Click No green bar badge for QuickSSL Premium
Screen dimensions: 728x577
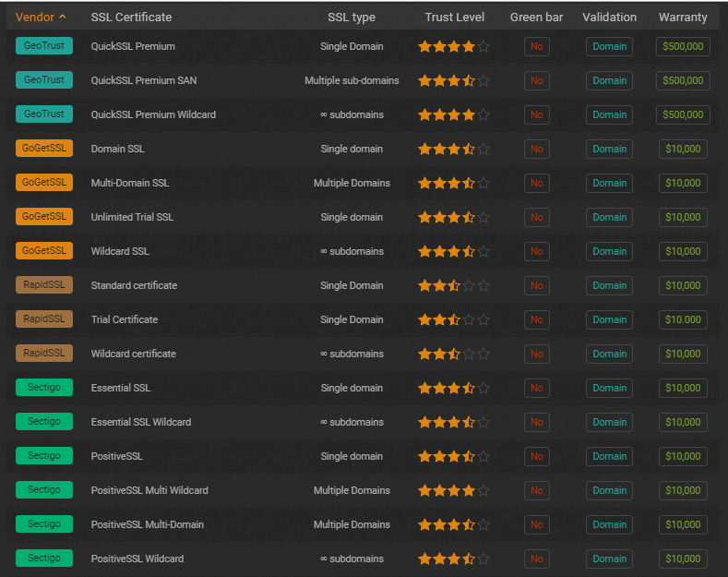[x=537, y=46]
